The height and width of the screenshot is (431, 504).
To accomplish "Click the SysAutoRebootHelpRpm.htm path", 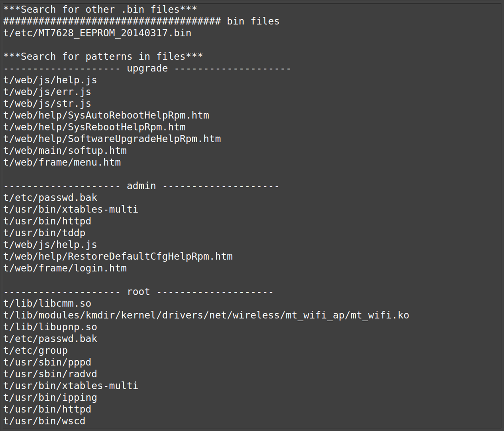I will click(106, 116).
